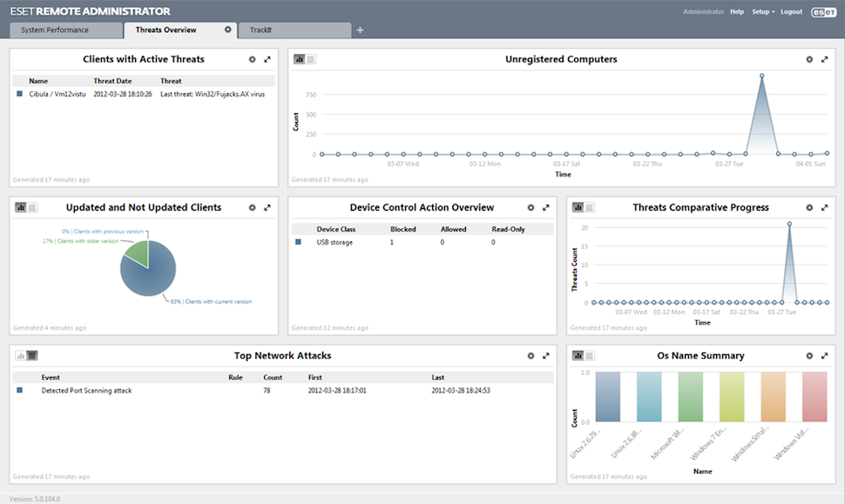Show chart view for Updated and Not Updated Clients
Image resolution: width=845 pixels, height=504 pixels.
tap(21, 207)
